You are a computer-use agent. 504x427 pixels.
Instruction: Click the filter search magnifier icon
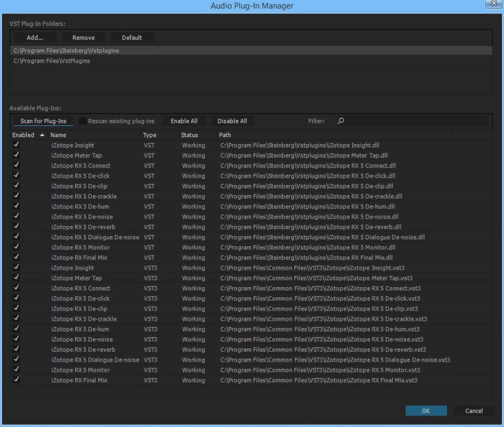tap(341, 121)
